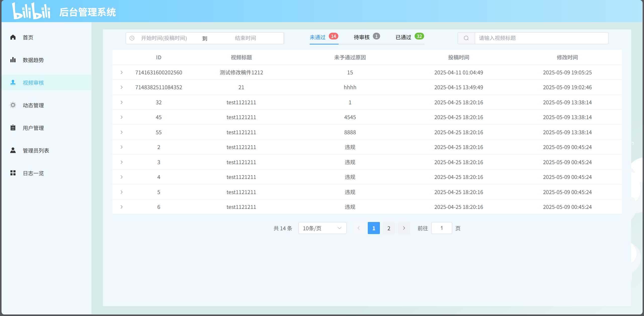Click the magnifier search icon
This screenshot has height=316, width=644.
(x=466, y=38)
